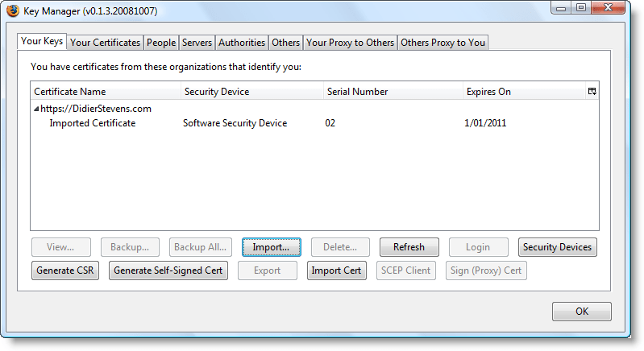Click Generate Self-Signed Cert button

tap(168, 270)
